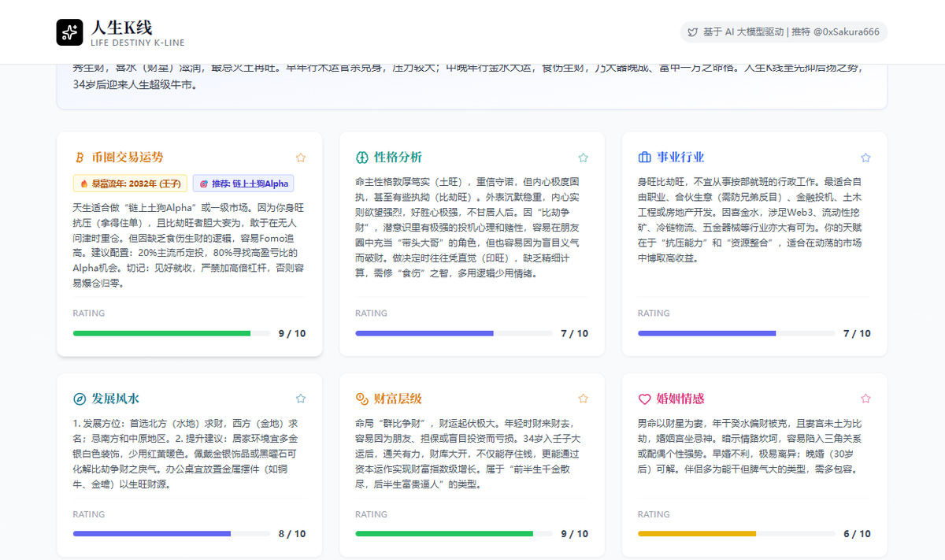Click the Bitcoin icon on 币圈交易运势 card
The height and width of the screenshot is (560, 945).
pos(79,157)
